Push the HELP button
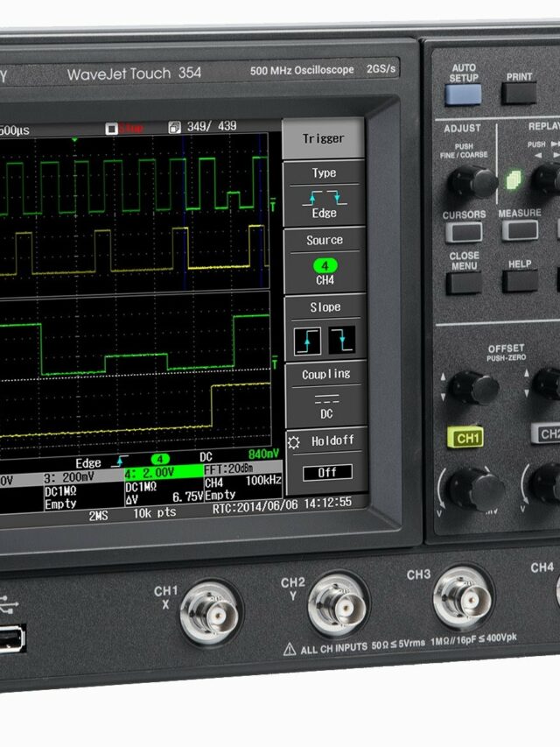This screenshot has width=560, height=747. point(520,280)
